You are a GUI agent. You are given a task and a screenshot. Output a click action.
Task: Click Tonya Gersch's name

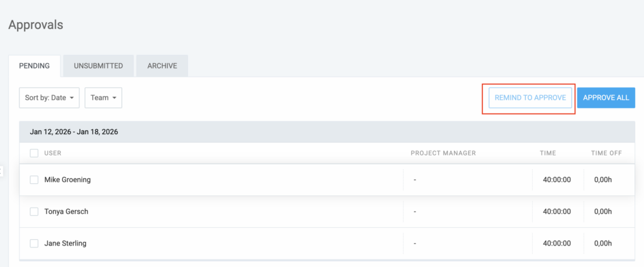[66, 212]
